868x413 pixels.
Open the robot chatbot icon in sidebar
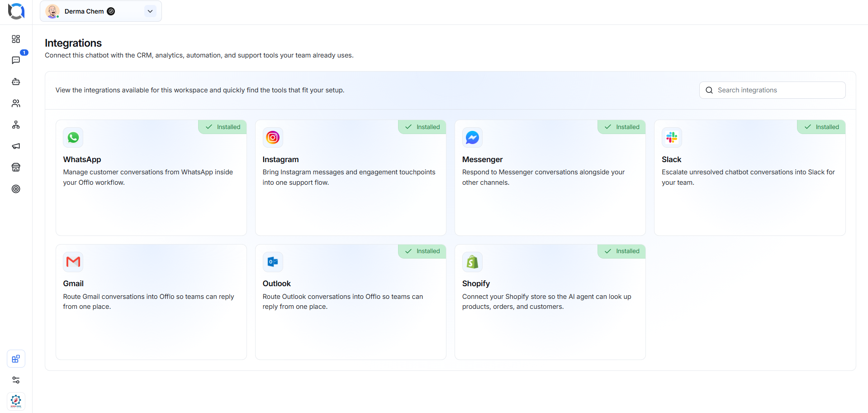[16, 82]
